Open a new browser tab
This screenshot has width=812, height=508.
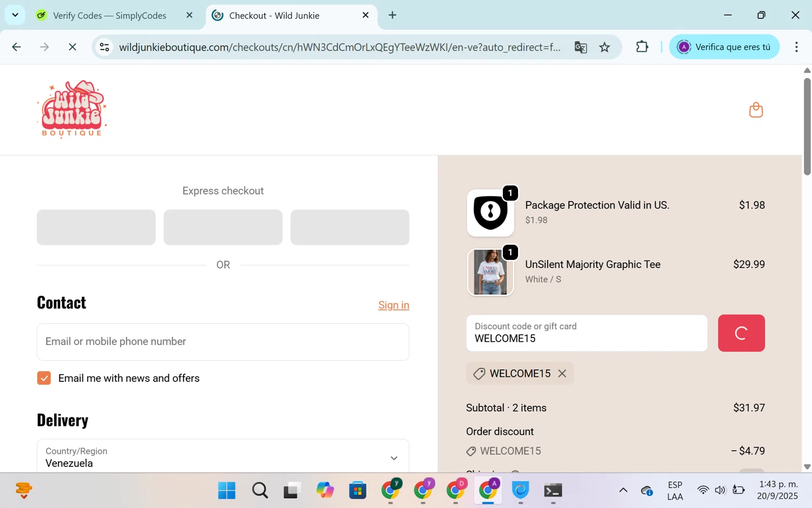click(x=392, y=15)
